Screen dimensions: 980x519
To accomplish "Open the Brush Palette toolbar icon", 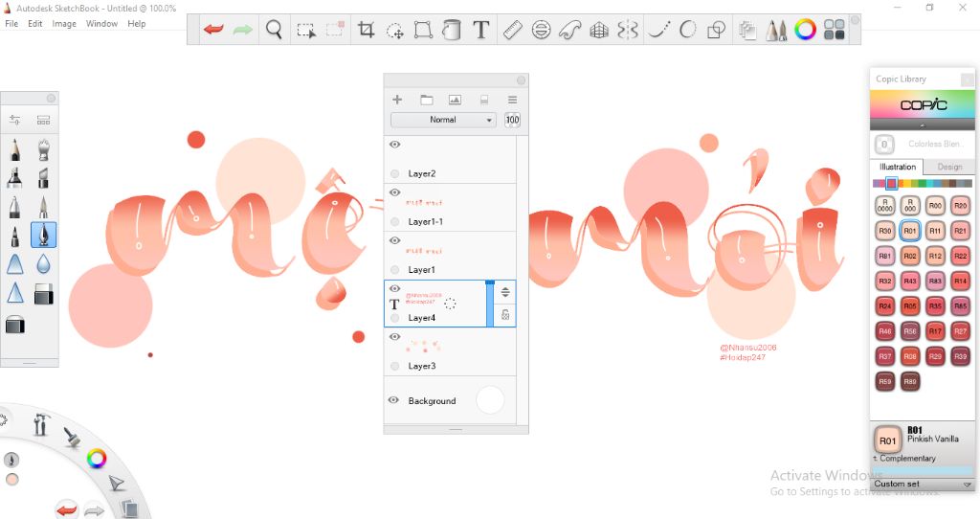I will click(776, 30).
